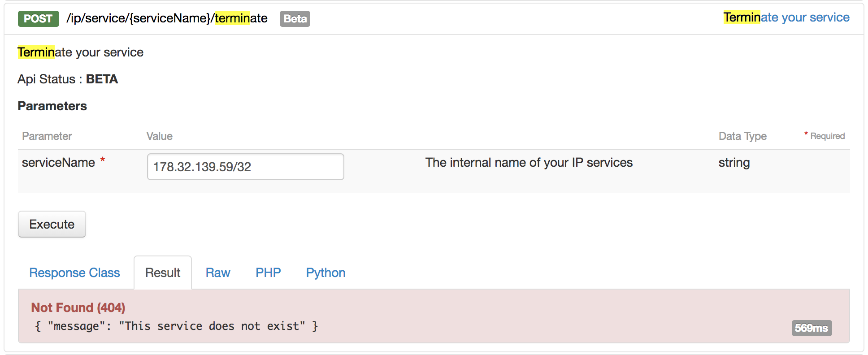Click the serviceName value input field
The width and height of the screenshot is (868, 355).
246,167
